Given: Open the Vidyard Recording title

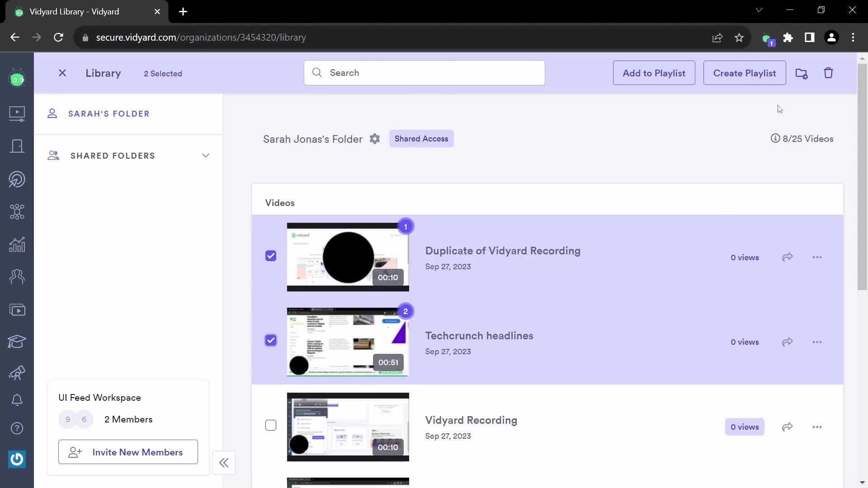Looking at the screenshot, I should point(471,420).
